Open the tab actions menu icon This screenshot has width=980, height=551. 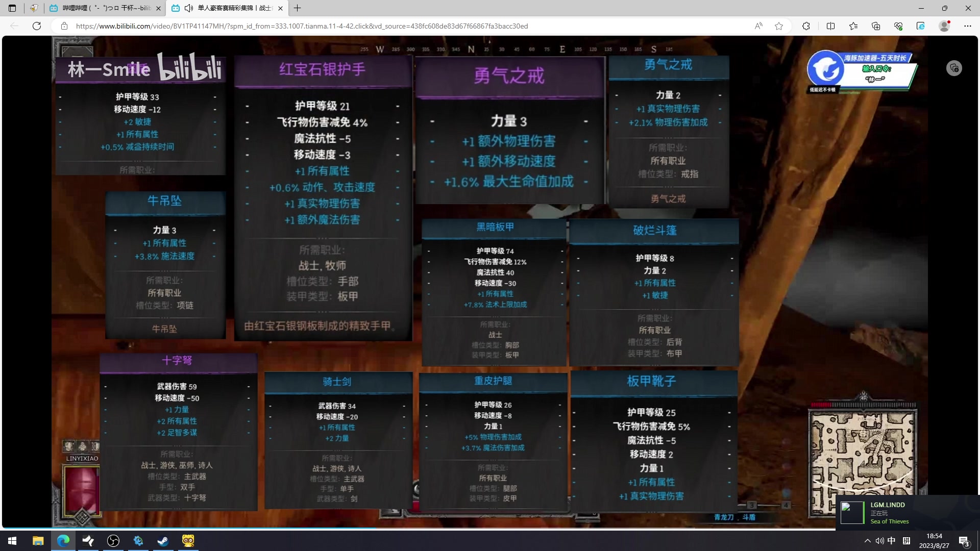pos(11,8)
